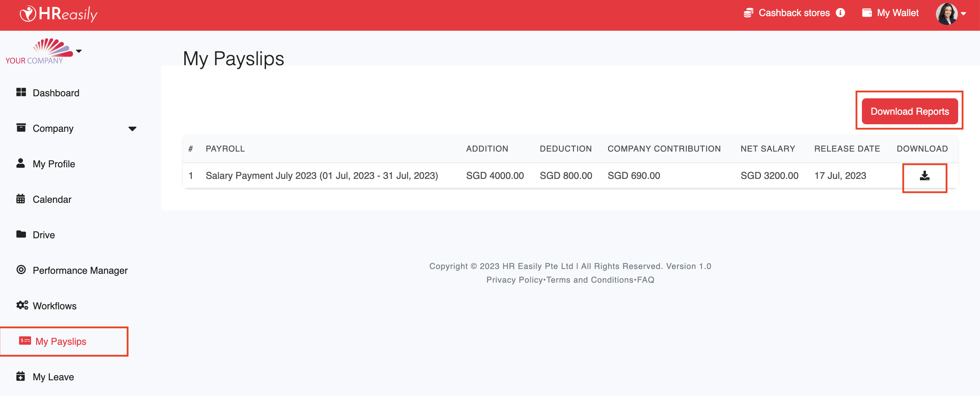
Task: Click the Workflows gears icon
Action: click(x=22, y=305)
